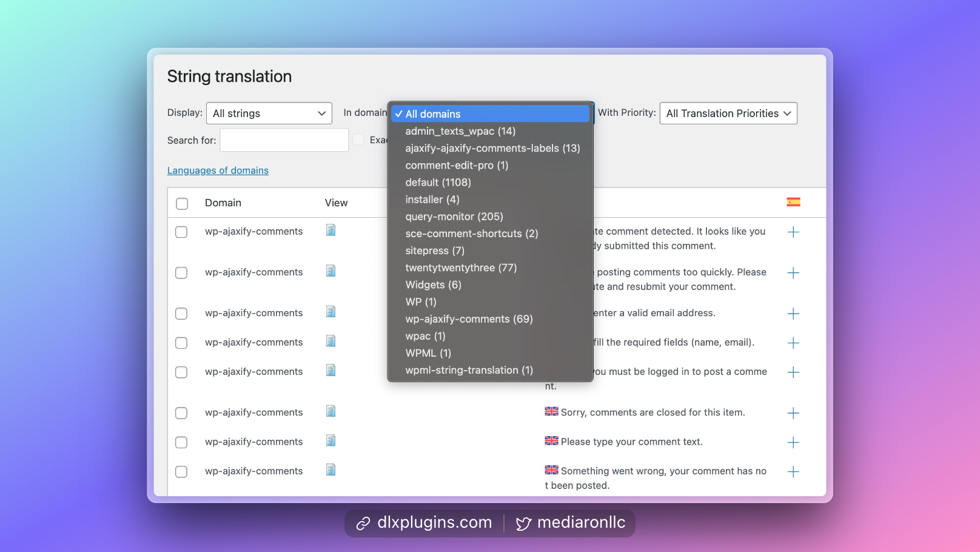Click plus icon for duplicate comment string
Image resolution: width=980 pixels, height=552 pixels.
click(793, 232)
